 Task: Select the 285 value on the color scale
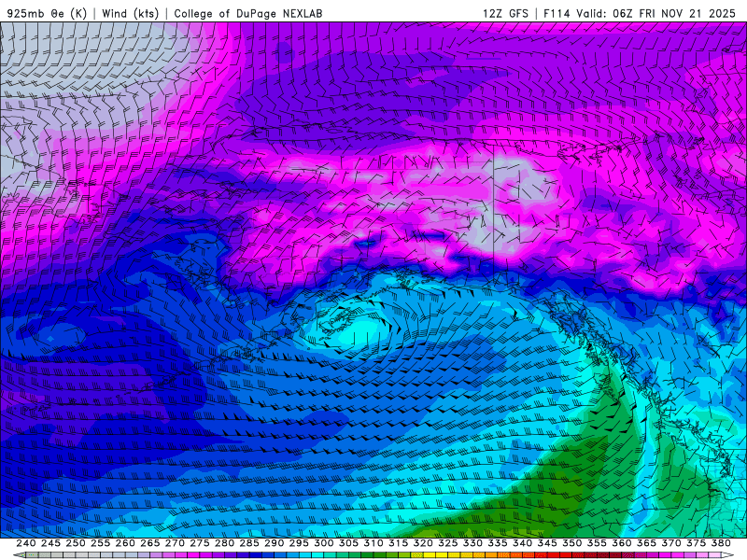[249, 543]
